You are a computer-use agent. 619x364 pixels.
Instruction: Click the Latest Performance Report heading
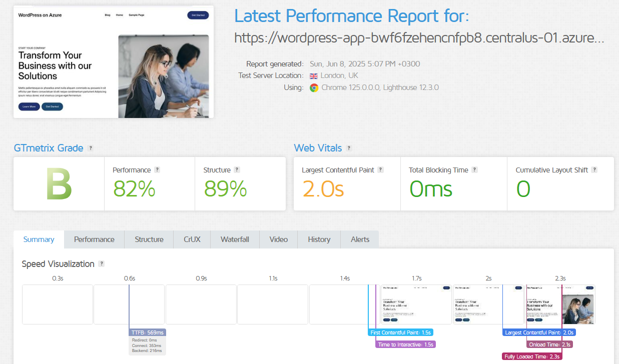pyautogui.click(x=352, y=16)
